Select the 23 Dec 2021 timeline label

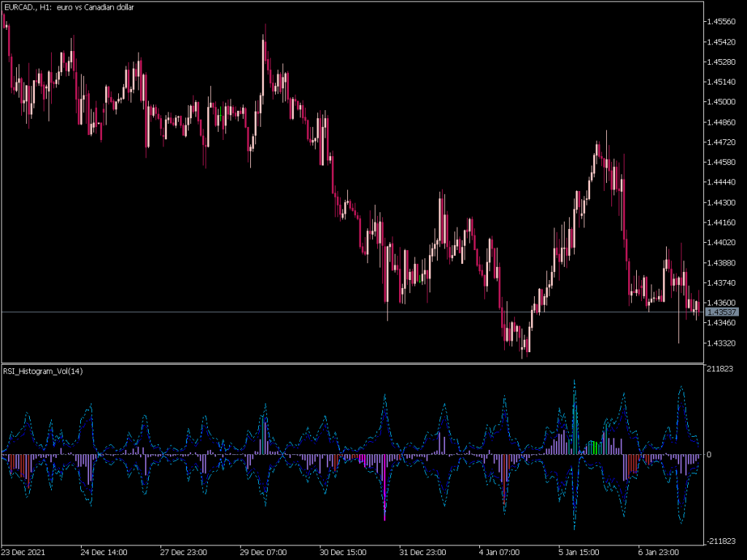coord(25,552)
